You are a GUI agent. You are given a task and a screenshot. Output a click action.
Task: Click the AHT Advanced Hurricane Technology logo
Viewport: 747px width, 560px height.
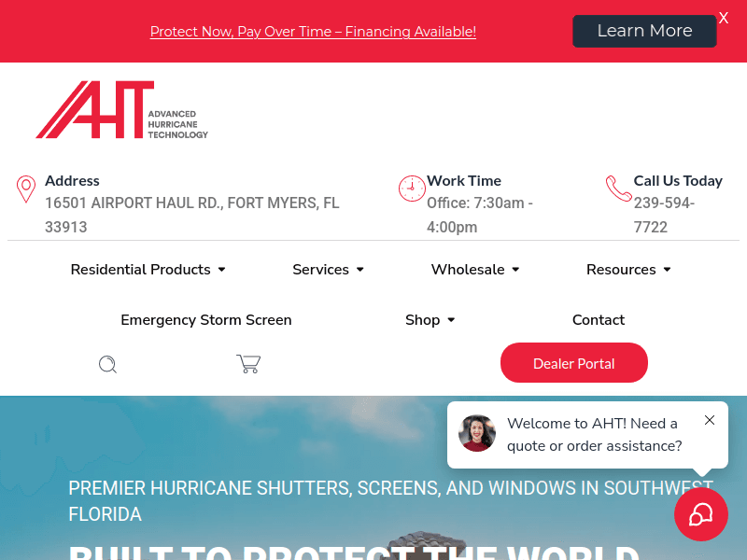pos(121,110)
